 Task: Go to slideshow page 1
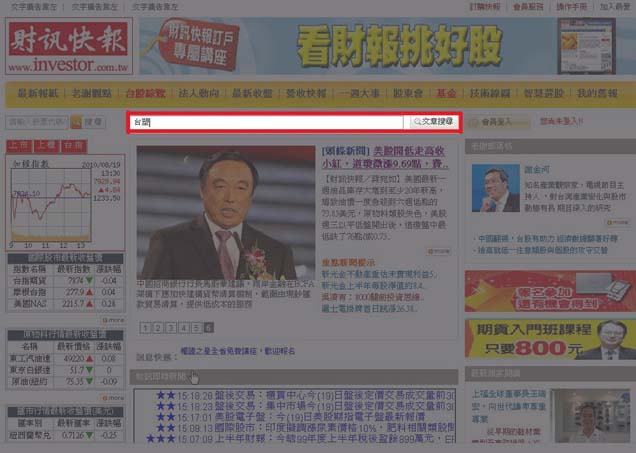point(145,328)
